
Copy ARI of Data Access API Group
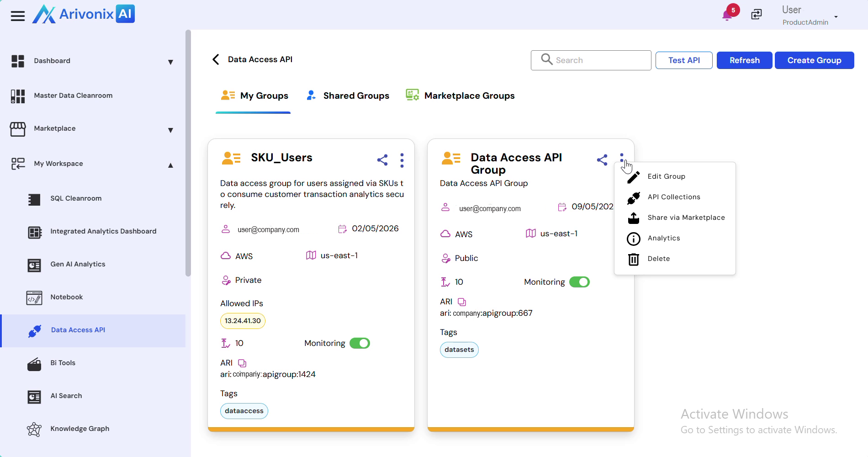462,302
